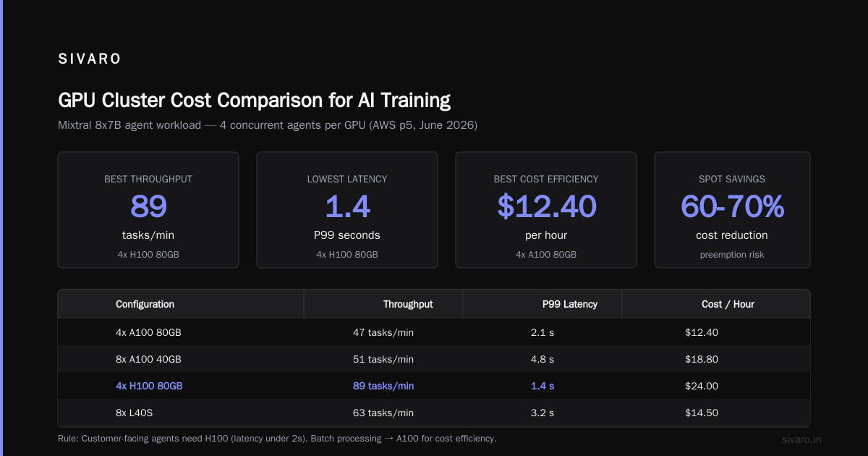This screenshot has height=456, width=868.
Task: Select the 8x A100 40GB row label
Action: tap(148, 359)
